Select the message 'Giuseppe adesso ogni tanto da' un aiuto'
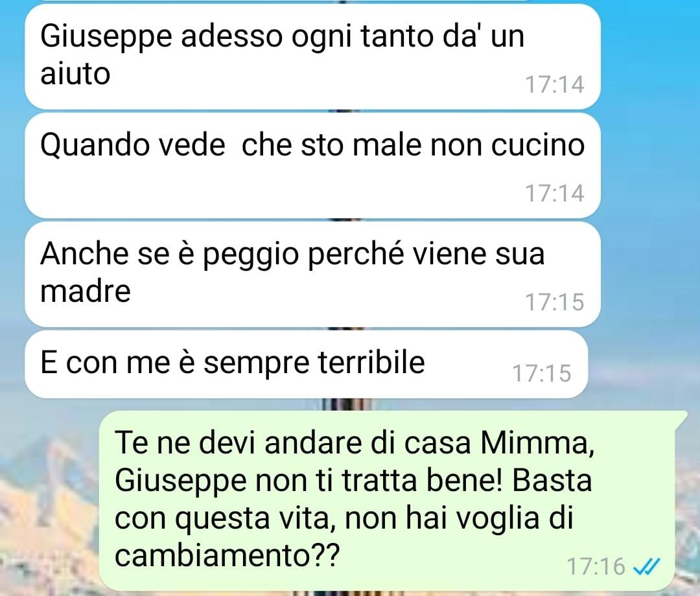 pos(312,56)
